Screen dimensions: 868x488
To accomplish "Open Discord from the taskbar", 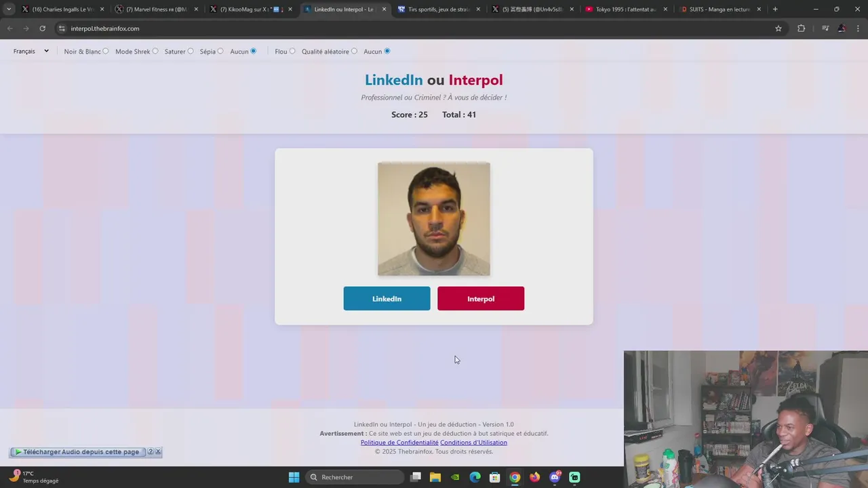I will click(x=555, y=477).
